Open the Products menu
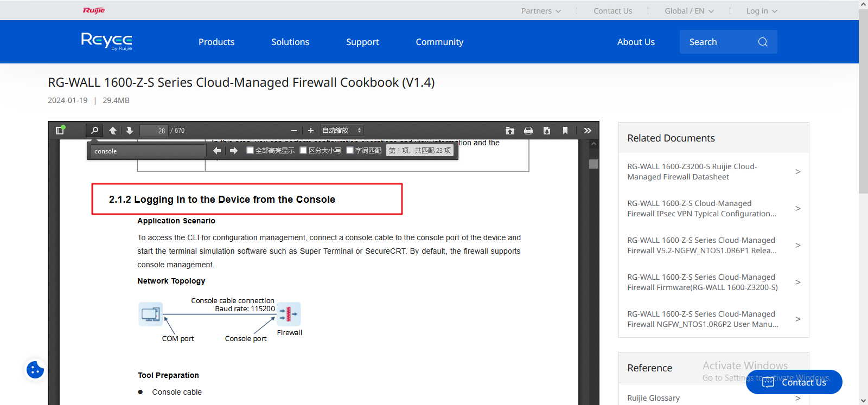The width and height of the screenshot is (868, 405). coord(216,42)
